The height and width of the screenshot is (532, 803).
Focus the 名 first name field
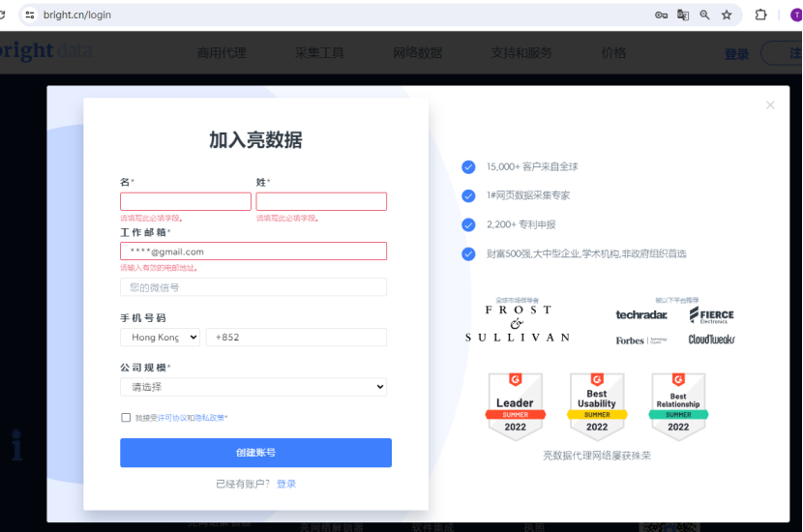point(186,201)
